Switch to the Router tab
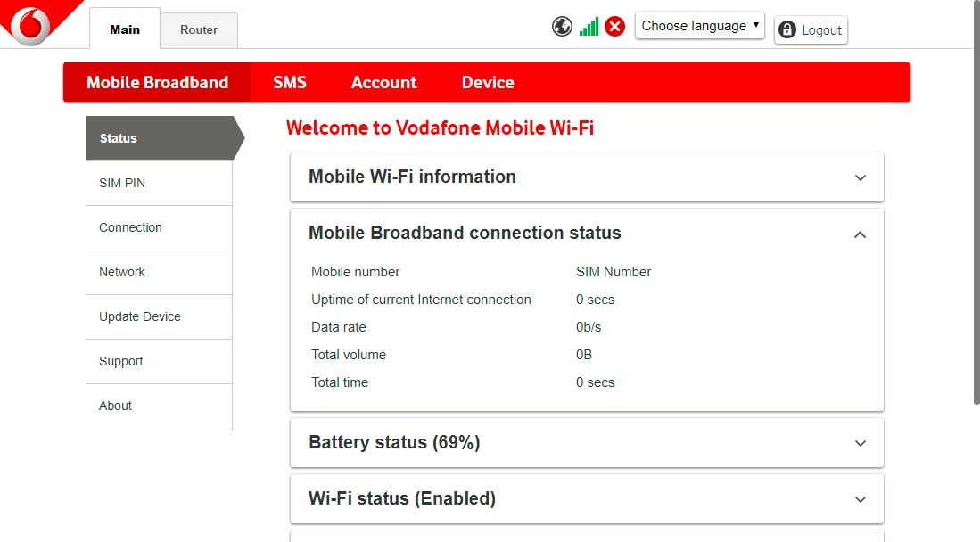Viewport: 980px width, 542px height. 198,29
